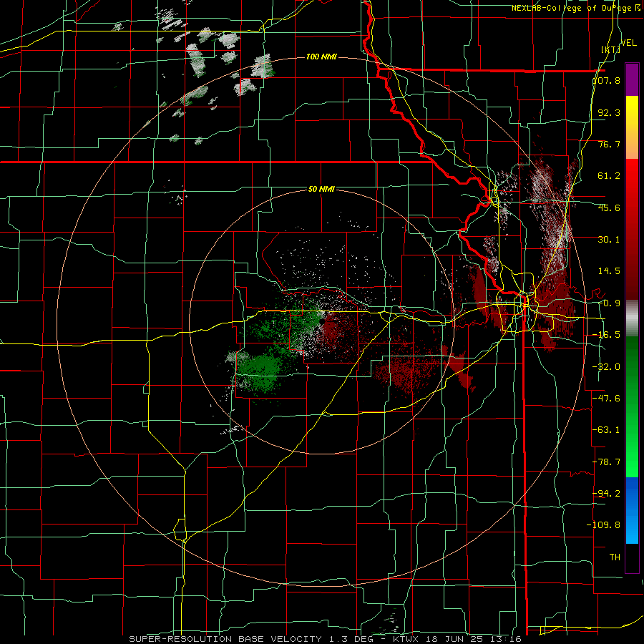Image resolution: width=644 pixels, height=644 pixels.
Task: Click the -109.8 velocity scale value
Action: [604, 525]
